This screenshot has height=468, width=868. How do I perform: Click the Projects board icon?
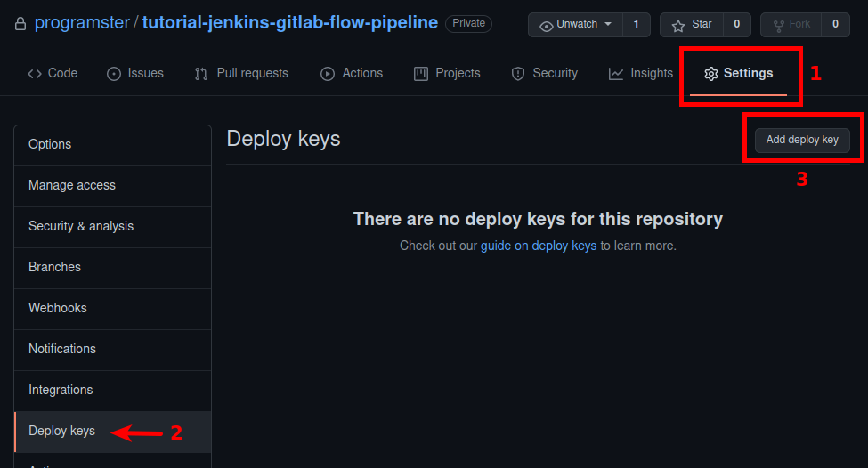click(x=421, y=74)
